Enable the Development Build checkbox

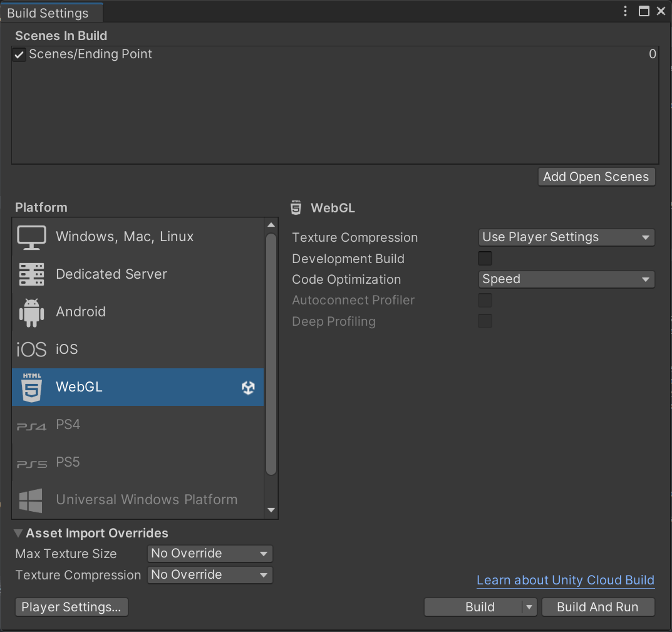[485, 259]
